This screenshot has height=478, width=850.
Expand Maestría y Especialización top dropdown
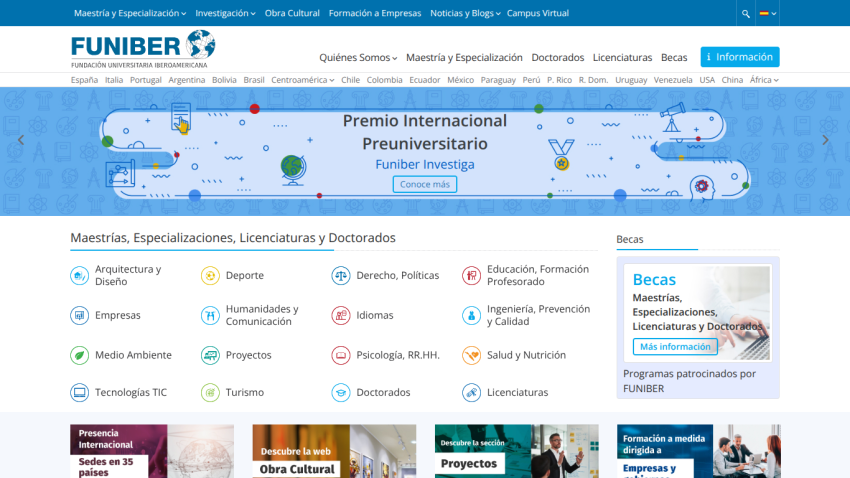coord(130,13)
